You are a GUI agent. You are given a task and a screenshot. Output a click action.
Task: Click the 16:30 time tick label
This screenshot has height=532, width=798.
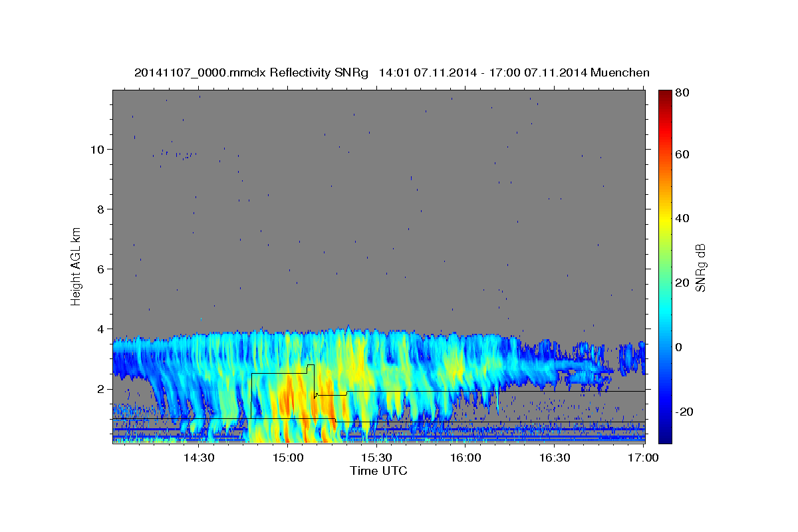tap(555, 458)
